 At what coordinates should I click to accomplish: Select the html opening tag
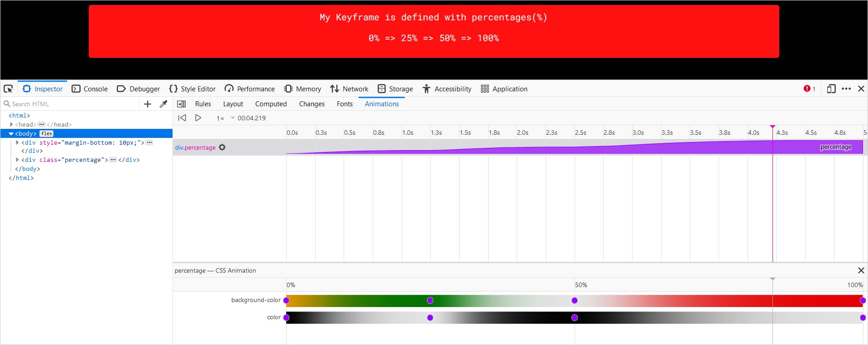19,116
